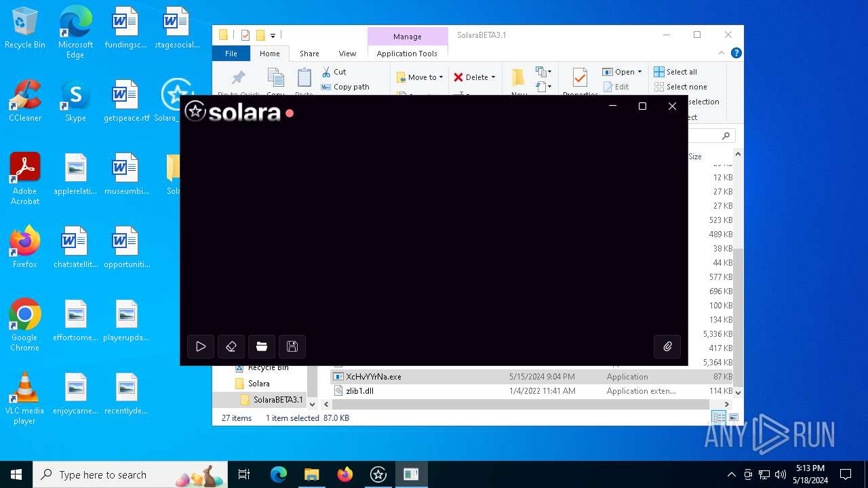The image size is (868, 488).
Task: Click Select all in the ribbon
Action: 675,72
